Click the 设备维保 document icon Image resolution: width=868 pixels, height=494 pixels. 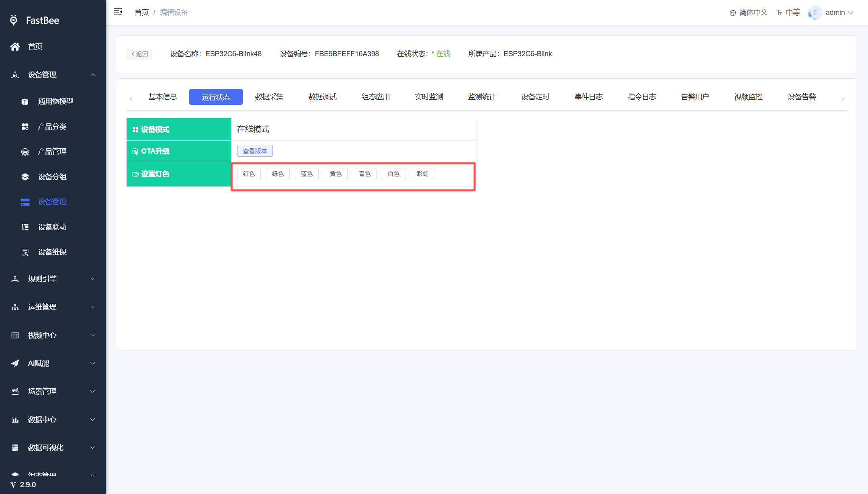(x=25, y=252)
